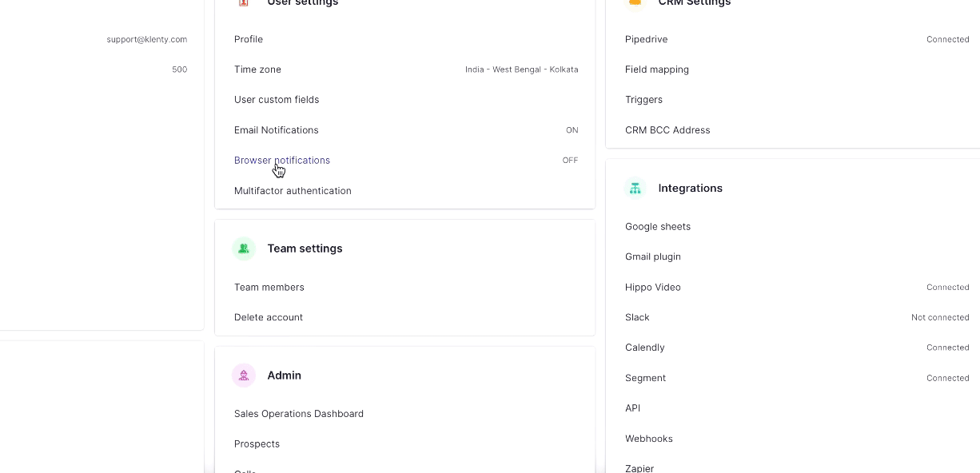The height and width of the screenshot is (473, 980).
Task: Toggle Email Notifications ON status
Action: 572,130
